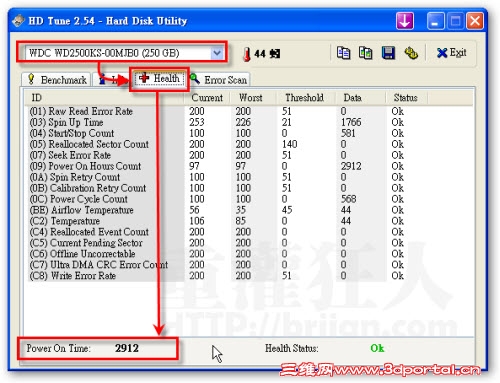Image resolution: width=500 pixels, height=383 pixels.
Task: Click the green Ok health status
Action: pos(377,348)
